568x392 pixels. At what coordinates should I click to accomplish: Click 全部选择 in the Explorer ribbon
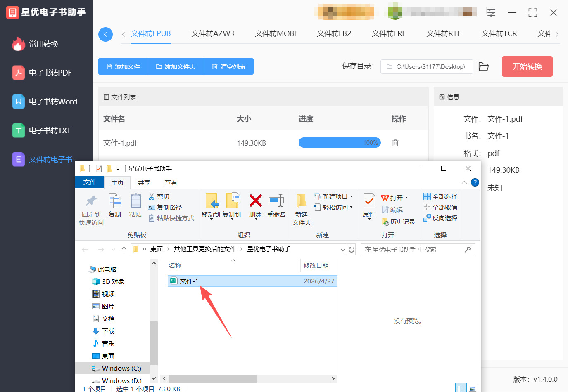click(x=440, y=197)
